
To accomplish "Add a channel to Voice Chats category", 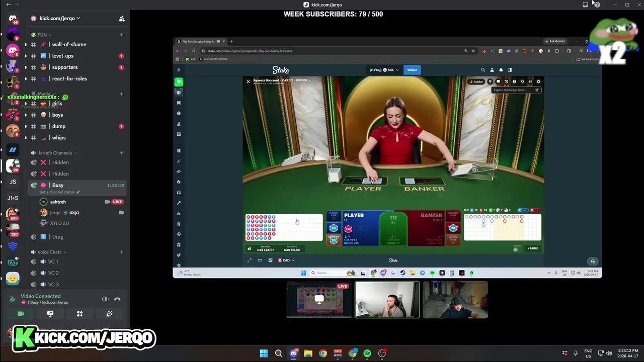I will click(x=121, y=252).
